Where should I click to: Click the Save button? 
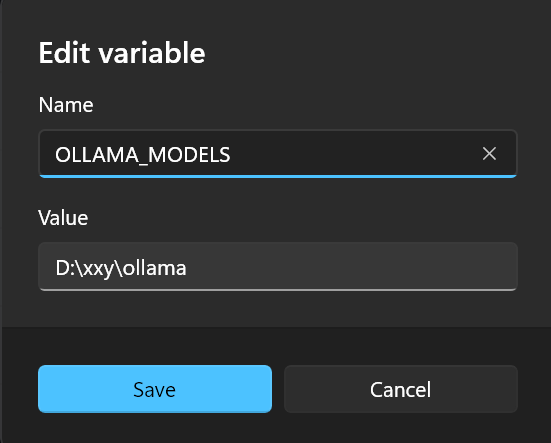point(155,389)
